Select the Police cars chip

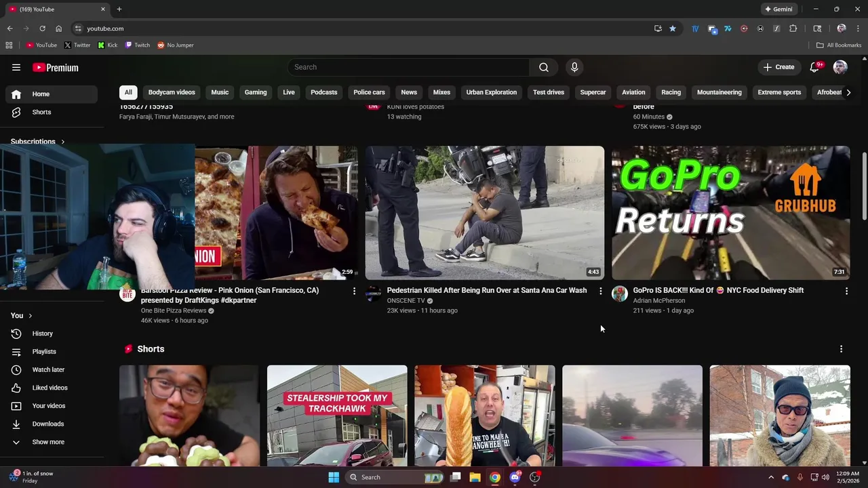click(369, 92)
